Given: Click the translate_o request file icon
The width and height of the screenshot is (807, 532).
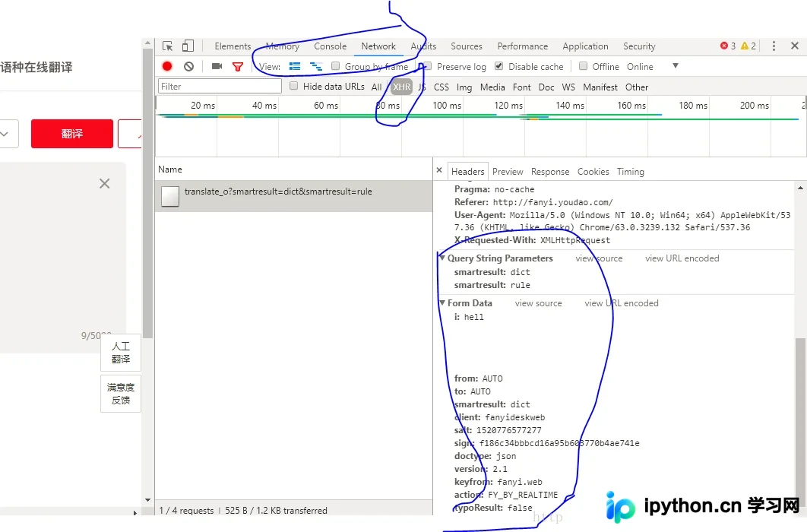Looking at the screenshot, I should coord(170,196).
